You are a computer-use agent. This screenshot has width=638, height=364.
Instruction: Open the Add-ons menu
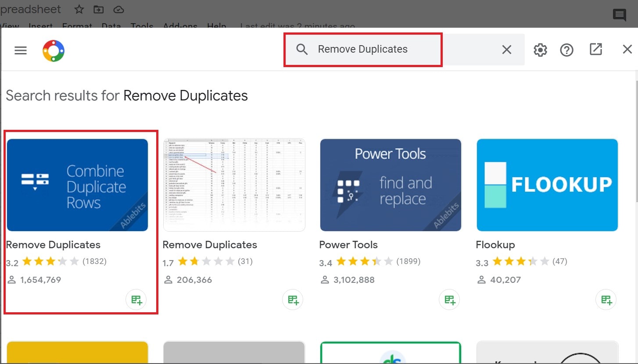coord(180,26)
